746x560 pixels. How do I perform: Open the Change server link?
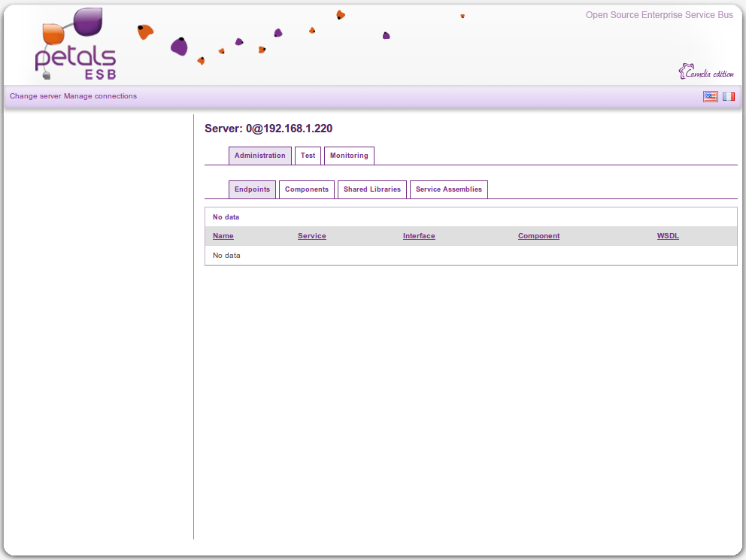[35, 96]
